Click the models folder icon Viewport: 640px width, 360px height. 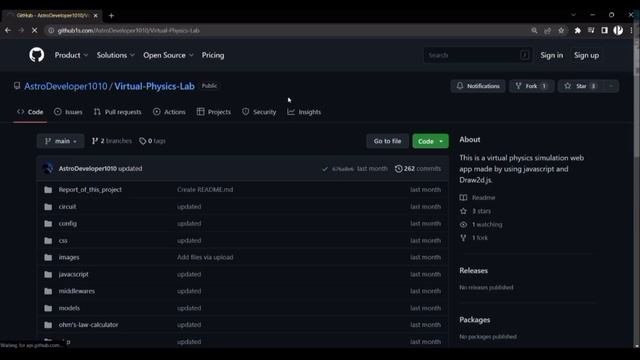[48, 308]
